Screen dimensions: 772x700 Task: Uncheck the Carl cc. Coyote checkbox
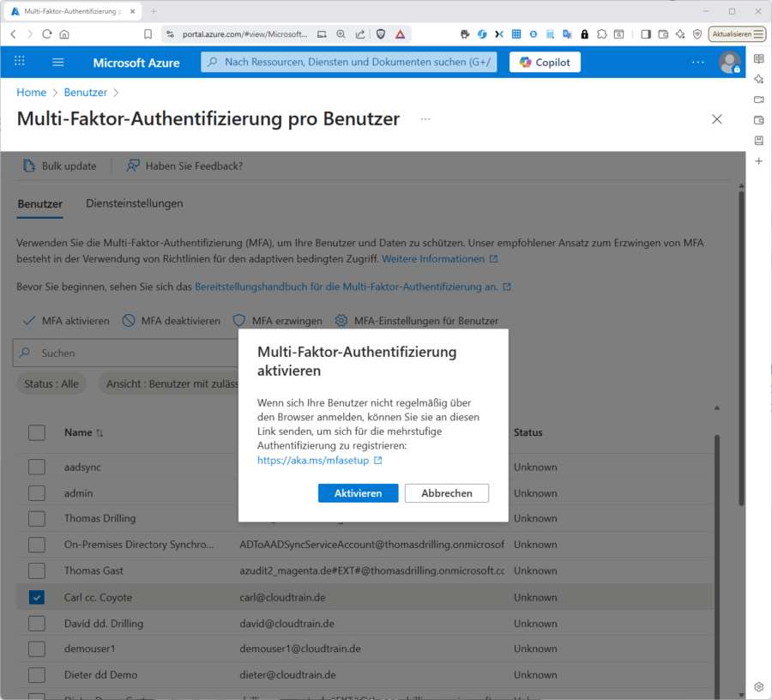point(37,597)
